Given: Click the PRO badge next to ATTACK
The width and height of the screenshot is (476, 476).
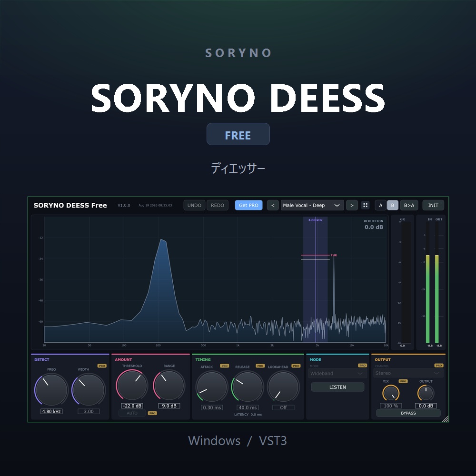Looking at the screenshot, I should [224, 366].
